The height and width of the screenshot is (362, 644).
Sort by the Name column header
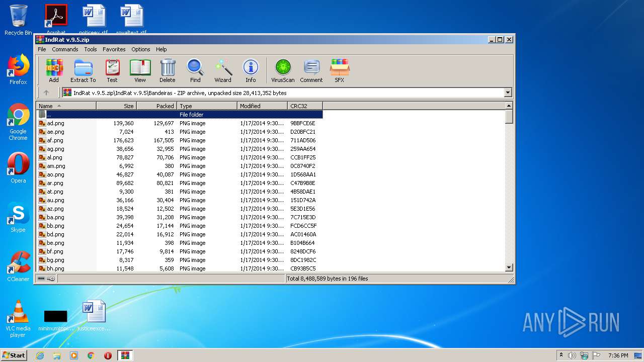pos(66,106)
